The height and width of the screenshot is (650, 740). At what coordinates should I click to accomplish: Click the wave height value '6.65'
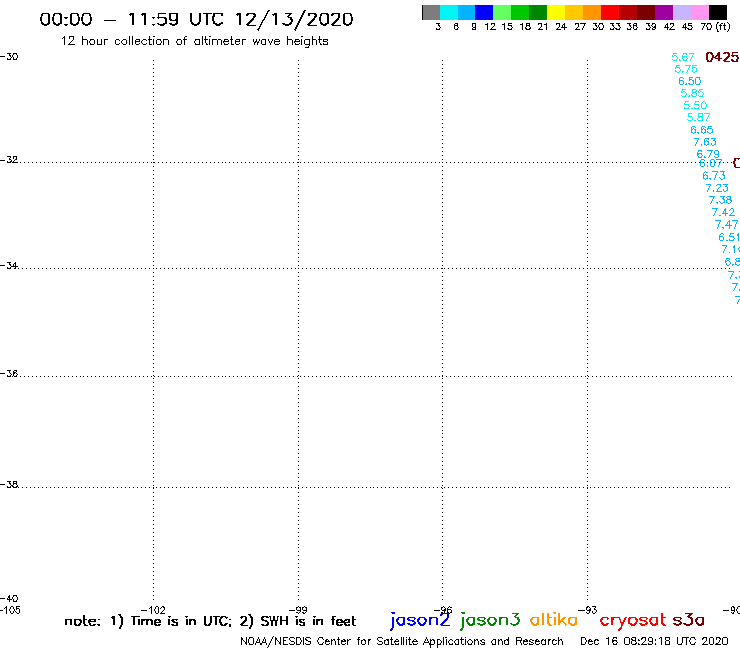click(702, 130)
